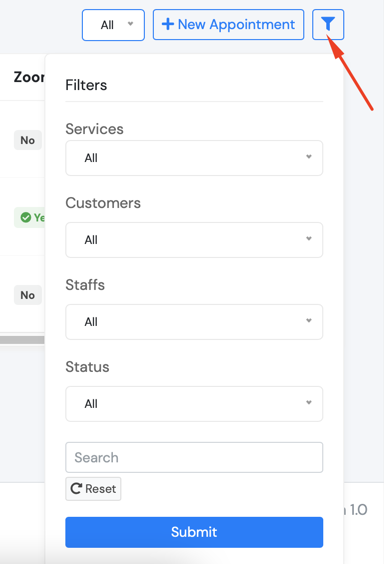The image size is (384, 564).
Task: Click the last No badge in Zoom column
Action: tap(28, 295)
